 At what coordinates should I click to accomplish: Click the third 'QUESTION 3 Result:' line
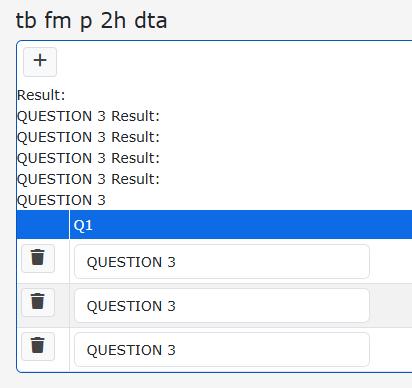pyautogui.click(x=88, y=158)
